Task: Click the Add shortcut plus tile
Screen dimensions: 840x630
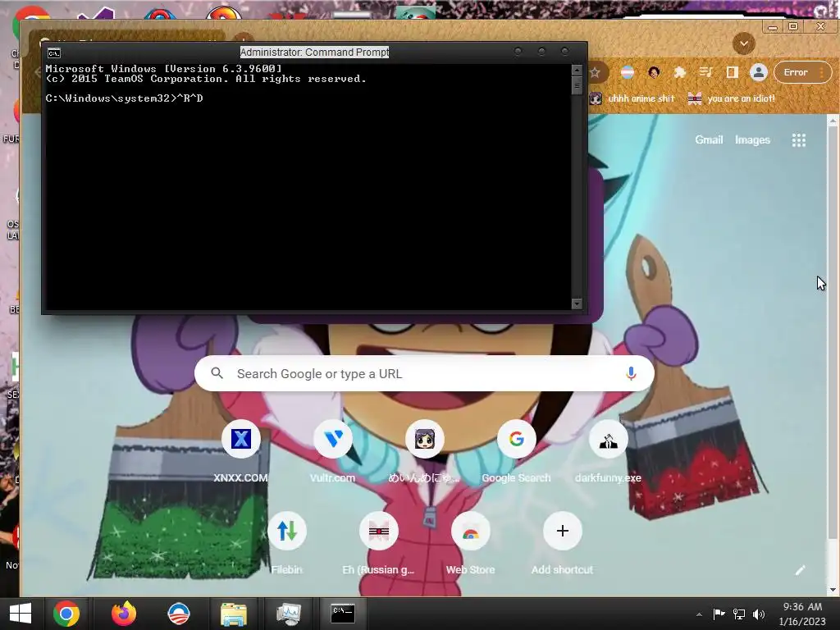Action: pyautogui.click(x=563, y=531)
